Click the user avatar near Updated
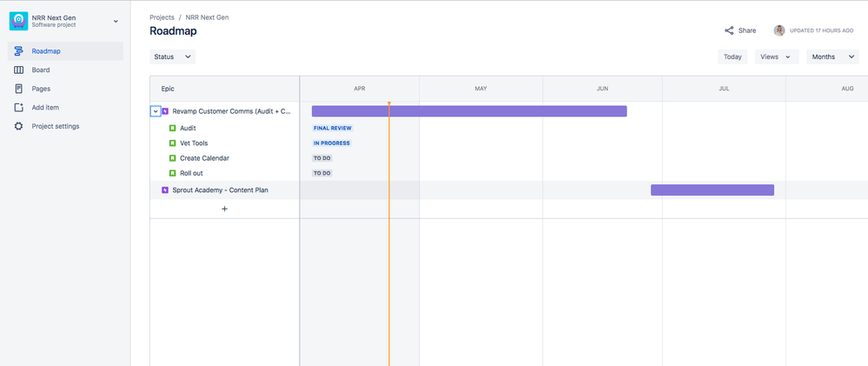 coord(779,30)
